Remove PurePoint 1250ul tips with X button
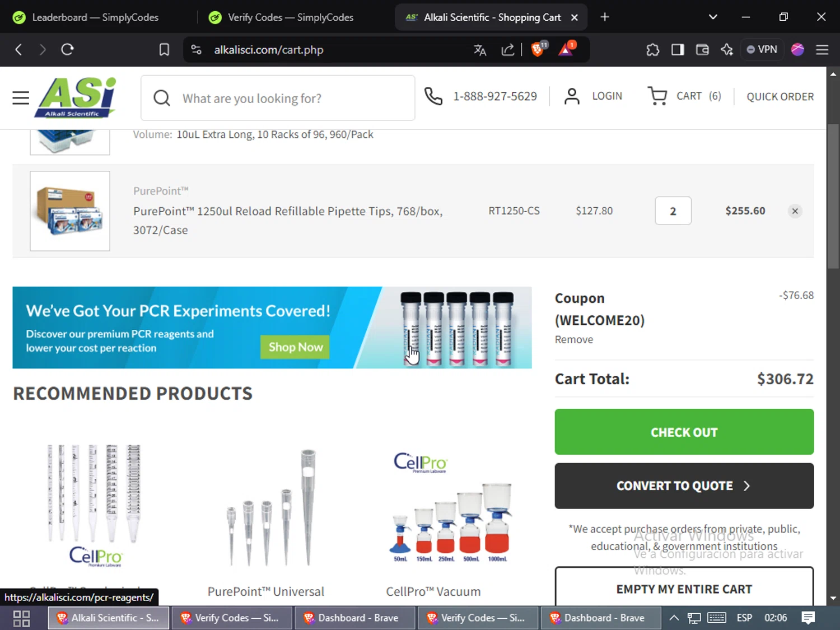 tap(795, 211)
